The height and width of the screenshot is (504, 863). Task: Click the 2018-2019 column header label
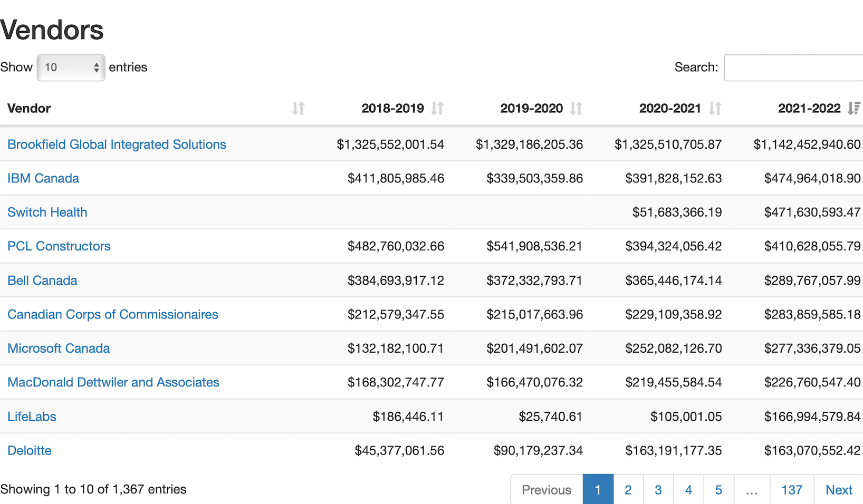point(392,109)
